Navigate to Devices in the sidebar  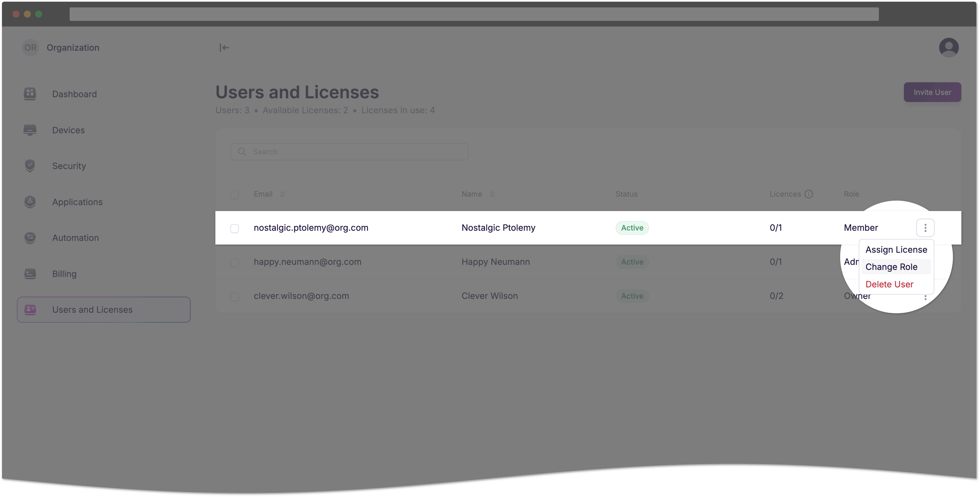[69, 130]
